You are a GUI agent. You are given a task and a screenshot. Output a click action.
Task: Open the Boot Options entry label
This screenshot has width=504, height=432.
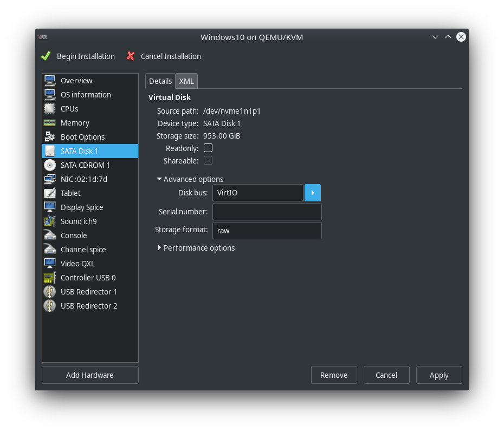point(82,137)
